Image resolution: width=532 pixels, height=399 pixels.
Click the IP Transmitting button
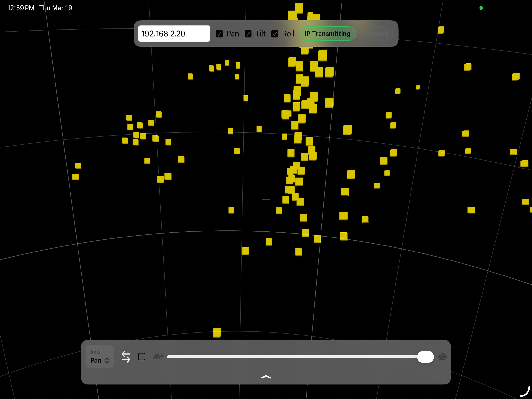(327, 34)
